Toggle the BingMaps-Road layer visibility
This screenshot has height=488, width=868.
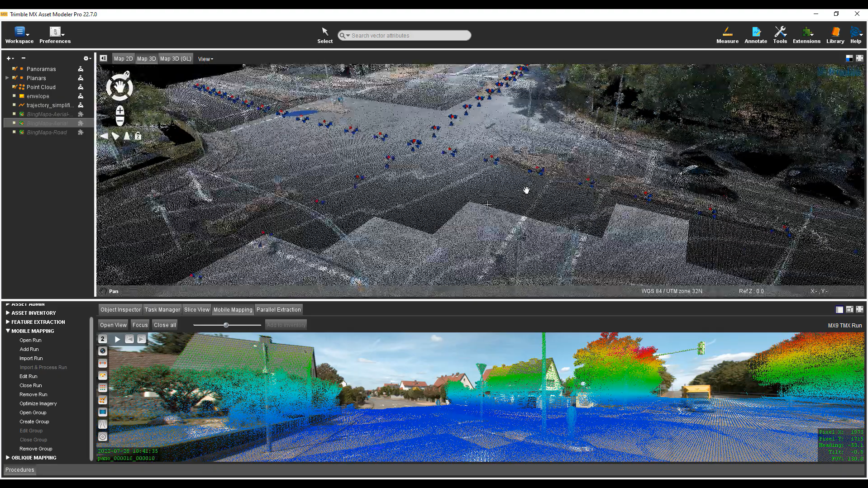click(x=14, y=132)
